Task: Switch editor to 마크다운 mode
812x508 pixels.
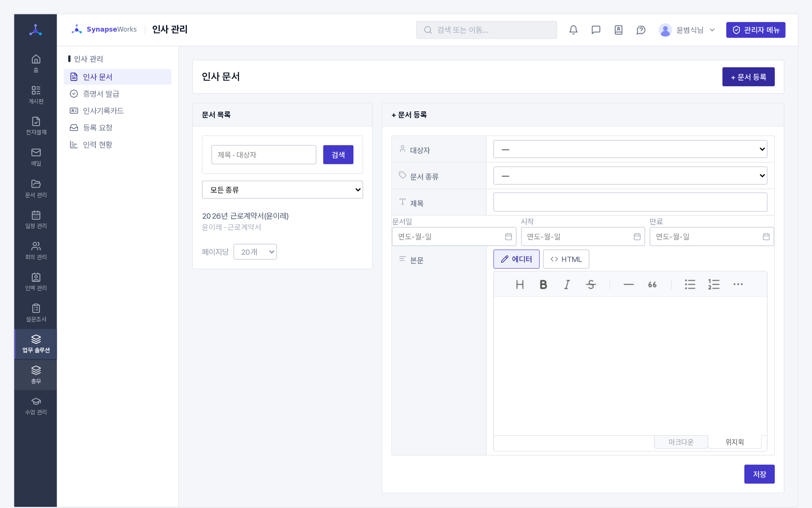Action: click(x=681, y=442)
